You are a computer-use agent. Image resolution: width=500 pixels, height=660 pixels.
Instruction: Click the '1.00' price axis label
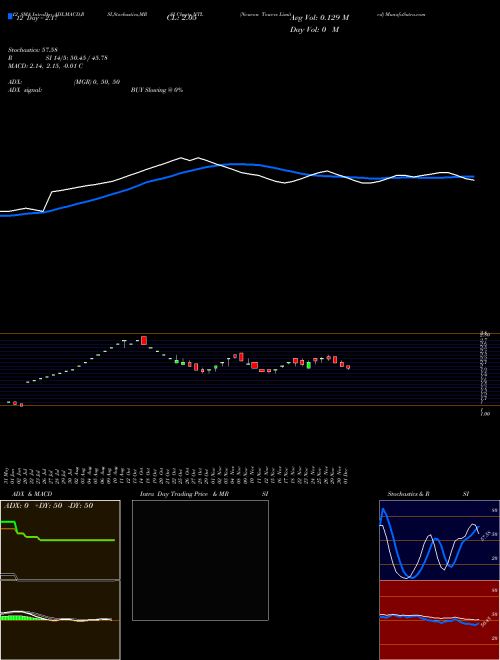pyautogui.click(x=485, y=414)
